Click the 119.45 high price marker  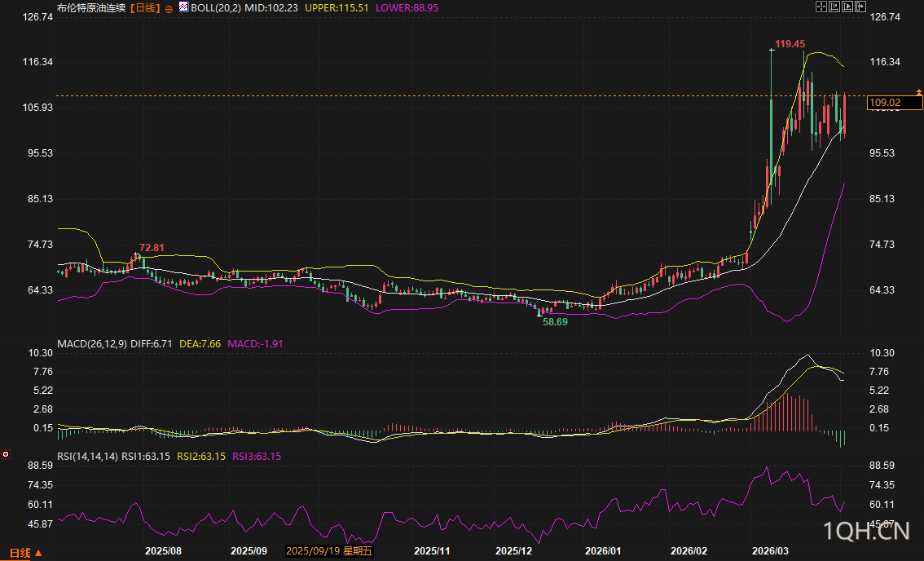pos(790,43)
